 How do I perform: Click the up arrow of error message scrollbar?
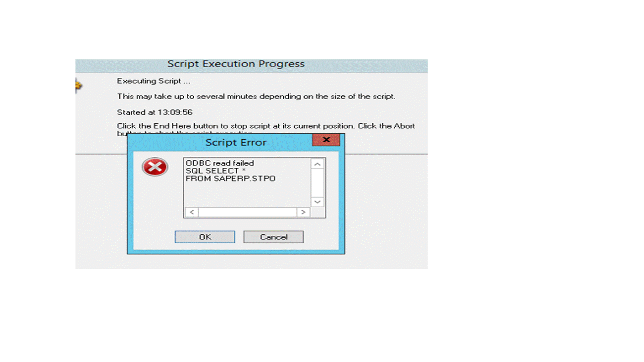[x=317, y=164]
